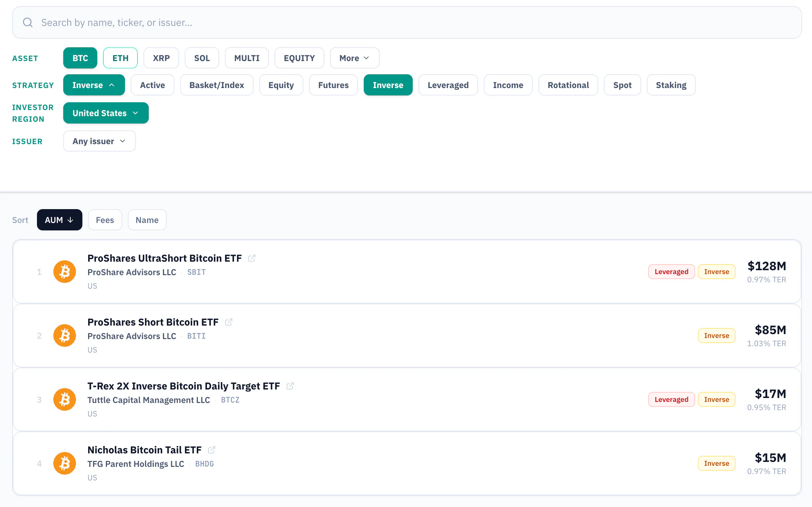Click Tuttle Capital Management LLC issuer text

click(149, 400)
